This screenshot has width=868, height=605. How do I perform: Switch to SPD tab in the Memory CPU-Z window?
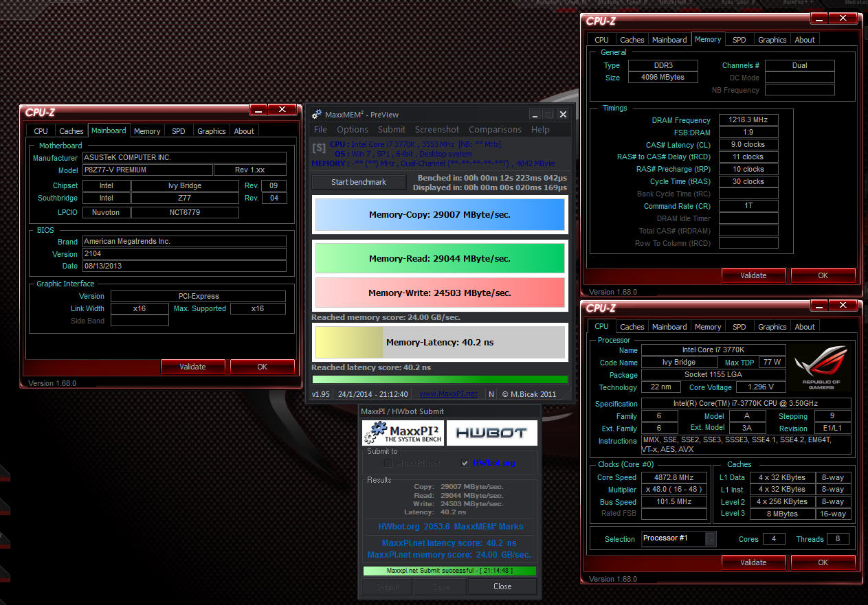(x=739, y=40)
